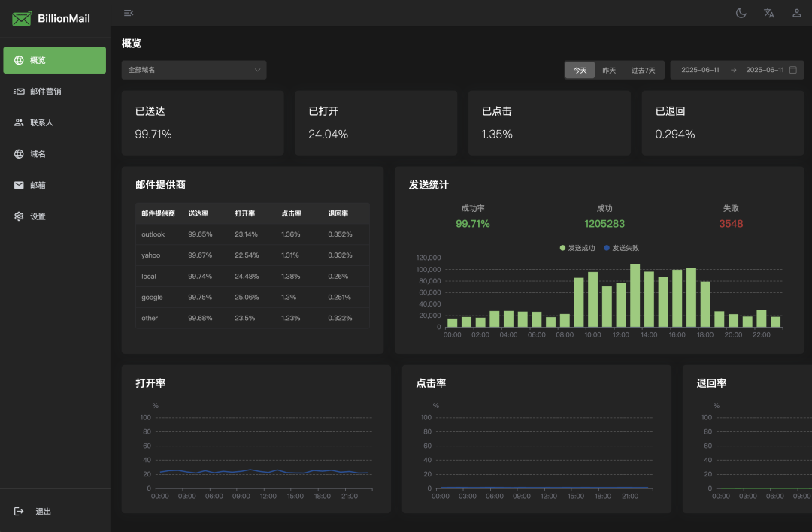The image size is (812, 532).
Task: Click the 打开率 column header in table
Action: [245, 213]
